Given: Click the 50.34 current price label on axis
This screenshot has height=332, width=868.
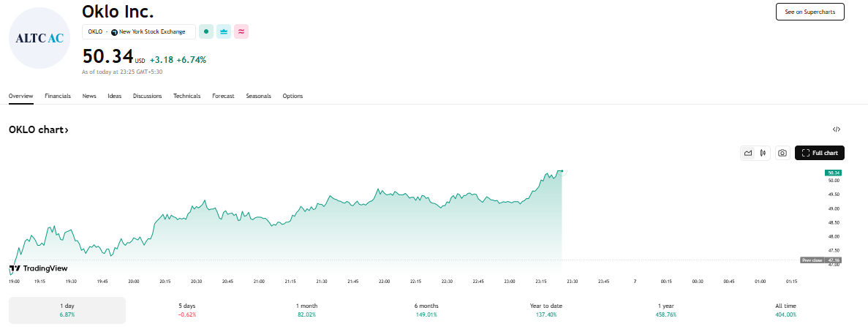Looking at the screenshot, I should [833, 173].
